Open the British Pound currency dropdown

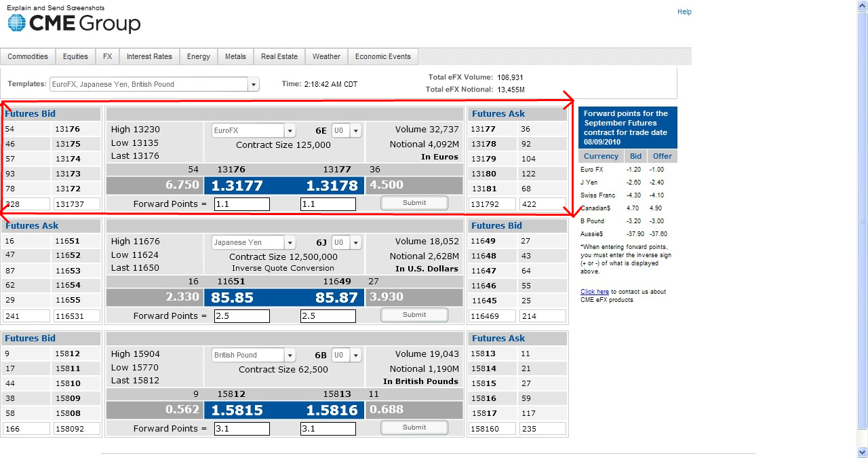pos(290,356)
